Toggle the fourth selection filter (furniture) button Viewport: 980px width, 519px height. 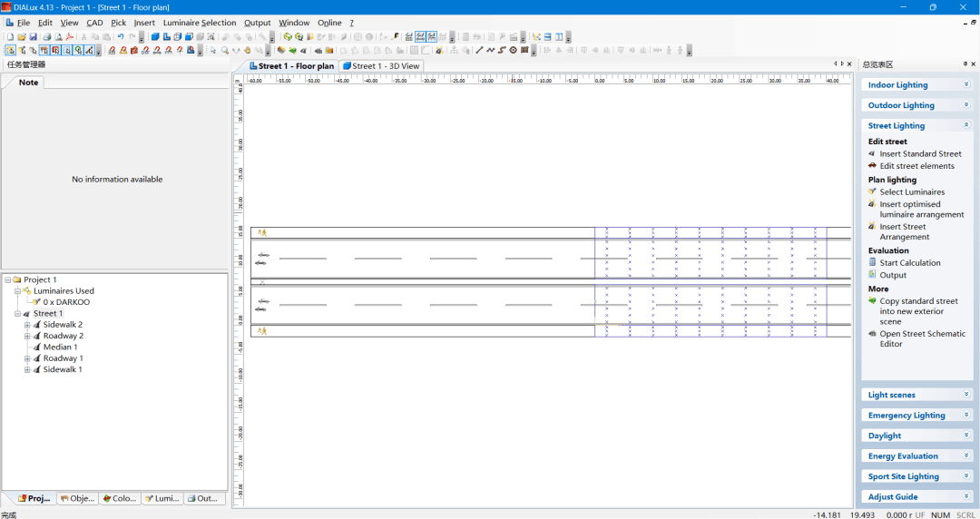pos(44,50)
